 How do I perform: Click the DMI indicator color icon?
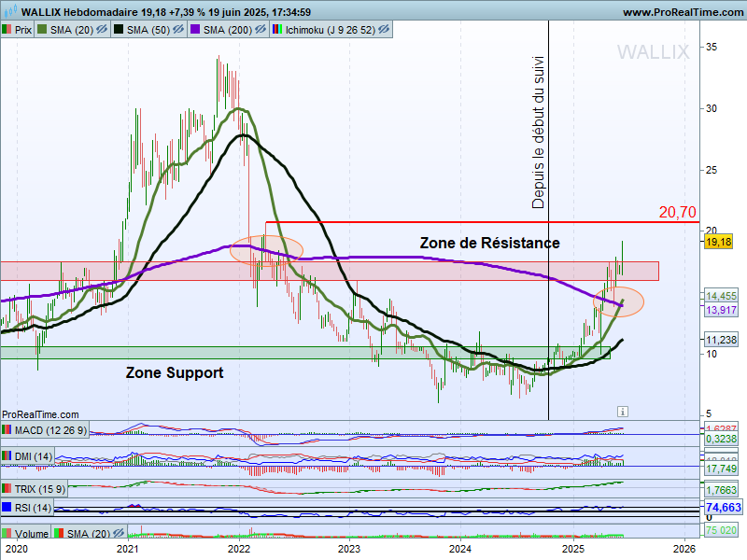point(7,456)
